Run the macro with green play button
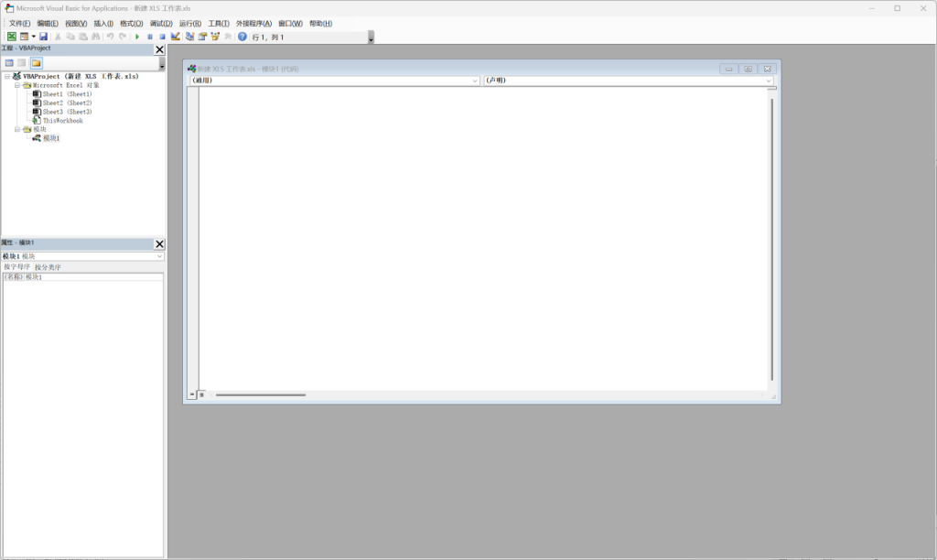This screenshot has width=937, height=560. click(137, 37)
